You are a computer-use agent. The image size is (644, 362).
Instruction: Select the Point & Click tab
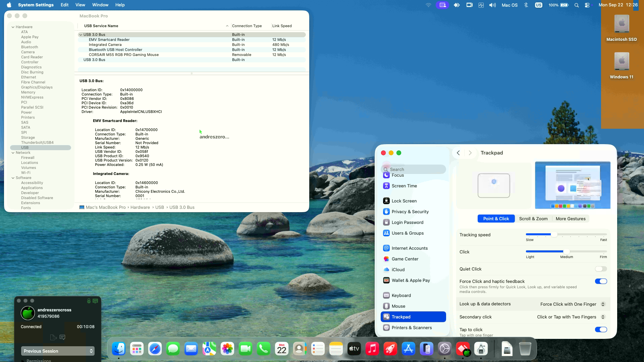496,219
